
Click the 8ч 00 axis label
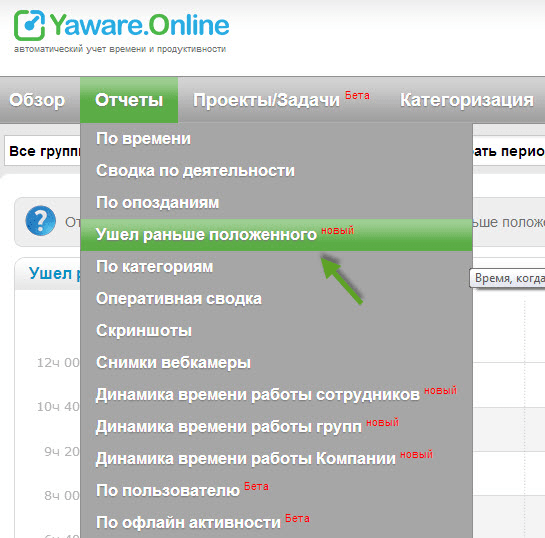62,495
